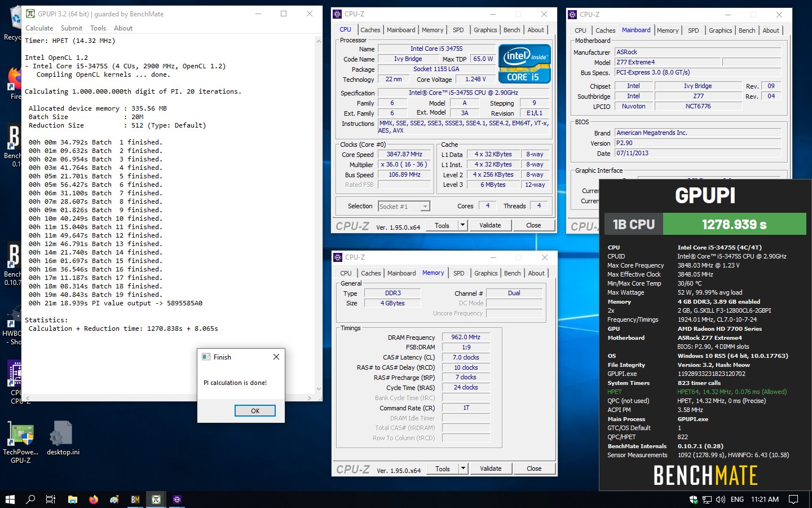Image resolution: width=812 pixels, height=508 pixels.
Task: Click the CPU-Z Memory window title icon
Action: point(338,257)
